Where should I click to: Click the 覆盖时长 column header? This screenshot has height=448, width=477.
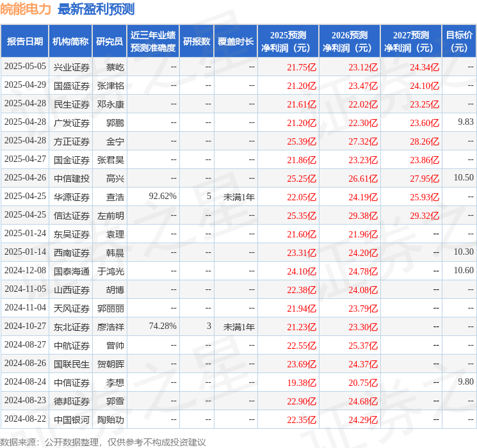point(236,42)
